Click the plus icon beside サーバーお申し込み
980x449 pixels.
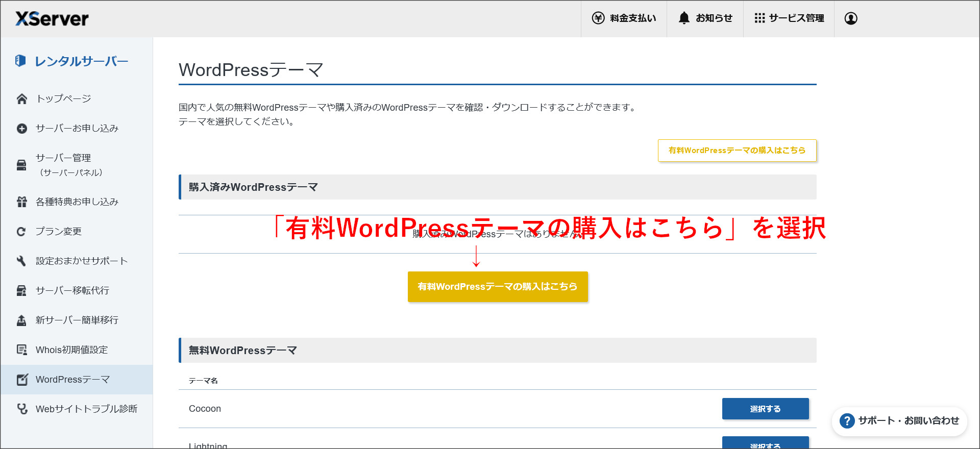click(x=21, y=129)
